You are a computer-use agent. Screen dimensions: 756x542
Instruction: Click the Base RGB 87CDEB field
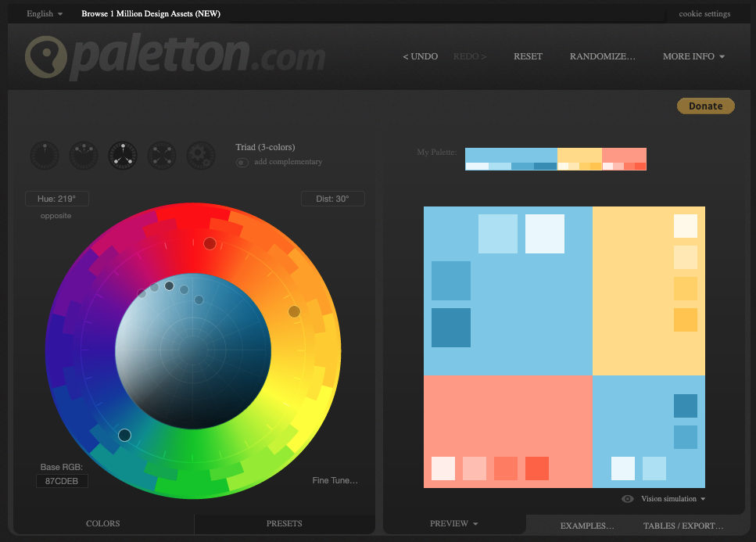click(x=62, y=481)
